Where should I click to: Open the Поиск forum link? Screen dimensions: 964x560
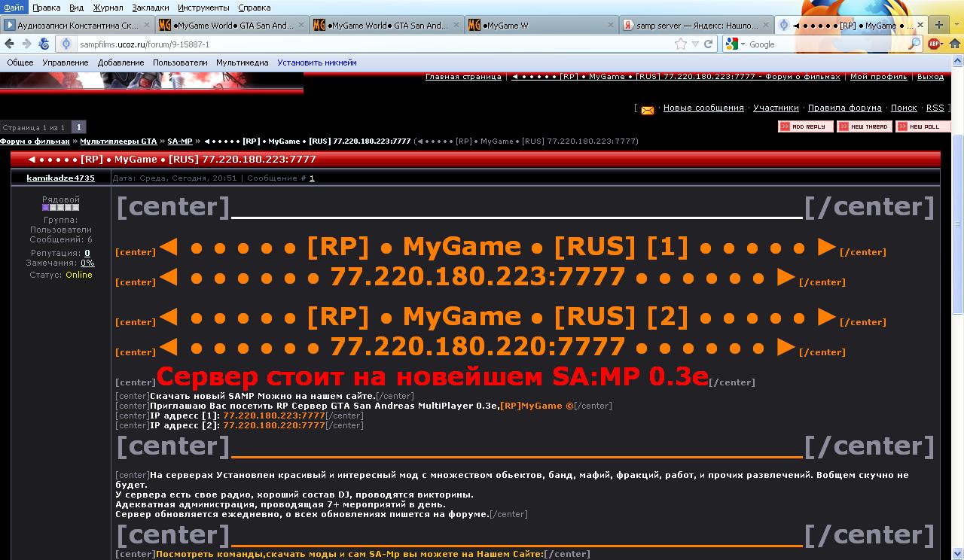click(904, 108)
